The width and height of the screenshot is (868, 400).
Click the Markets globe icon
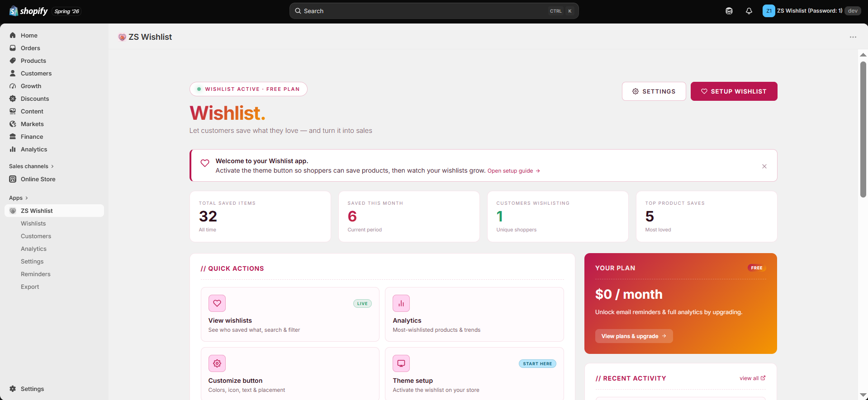coord(13,124)
